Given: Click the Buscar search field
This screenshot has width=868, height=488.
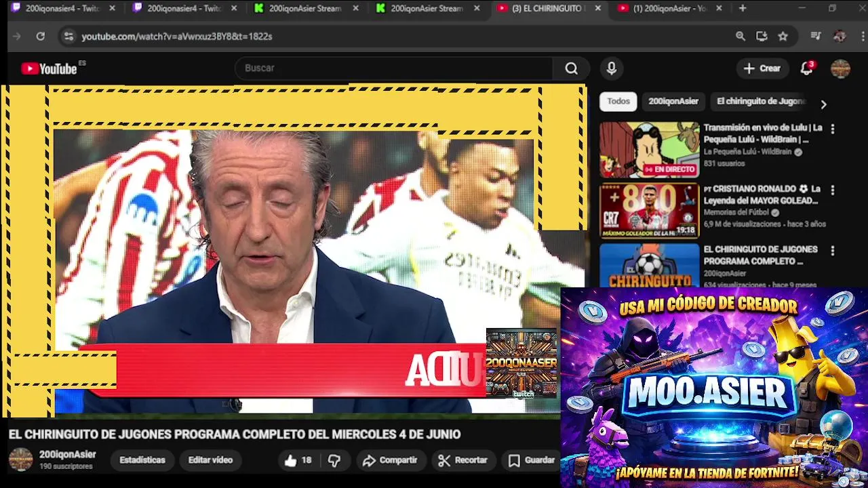Looking at the screenshot, I should click(x=393, y=68).
